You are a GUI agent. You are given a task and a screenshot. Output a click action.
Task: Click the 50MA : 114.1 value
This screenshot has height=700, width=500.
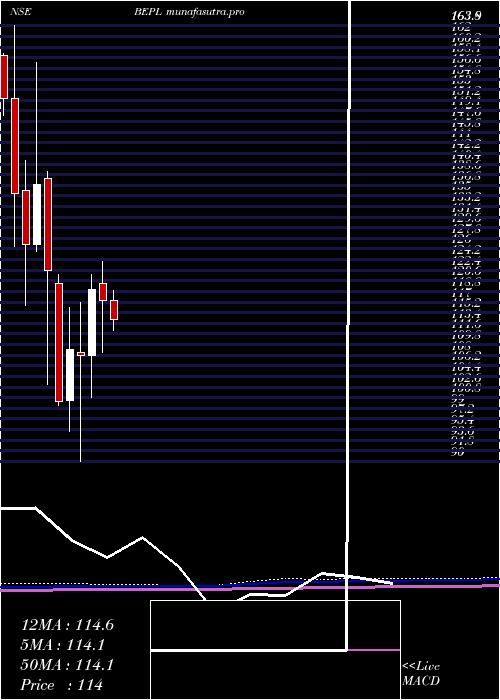click(67, 665)
